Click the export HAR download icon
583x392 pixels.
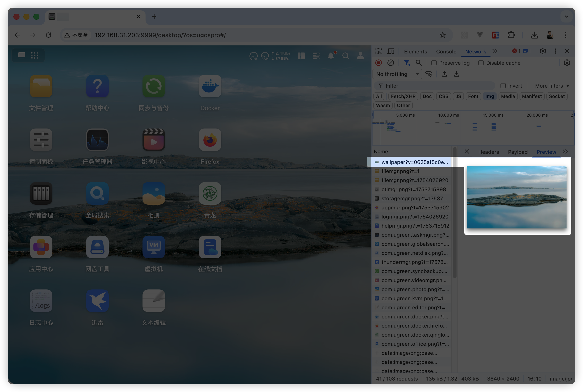[456, 74]
